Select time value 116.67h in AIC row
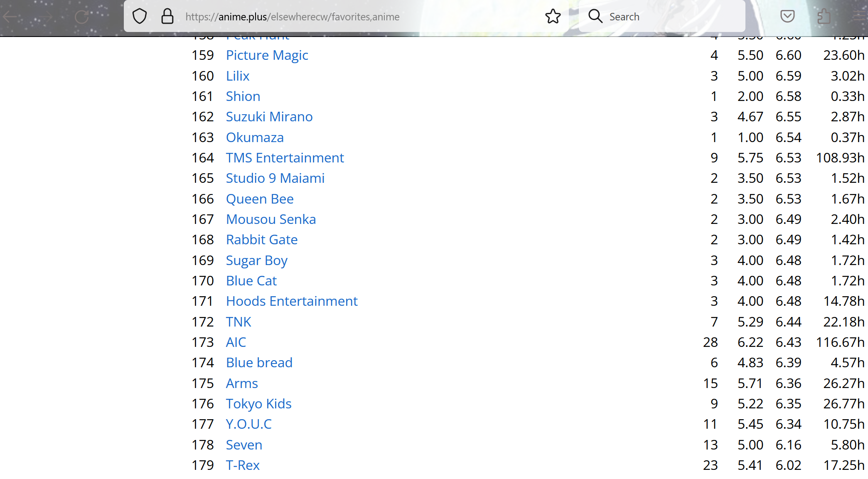Image resolution: width=868 pixels, height=479 pixels. pos(840,342)
